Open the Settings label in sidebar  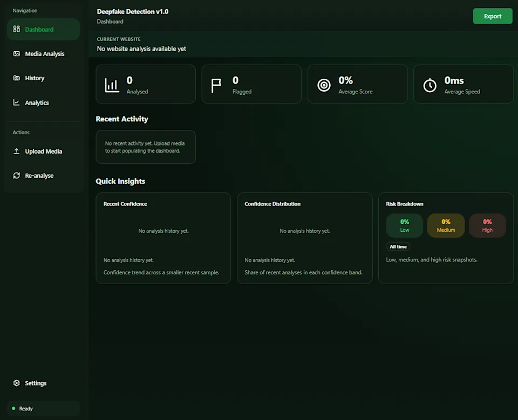pos(36,383)
